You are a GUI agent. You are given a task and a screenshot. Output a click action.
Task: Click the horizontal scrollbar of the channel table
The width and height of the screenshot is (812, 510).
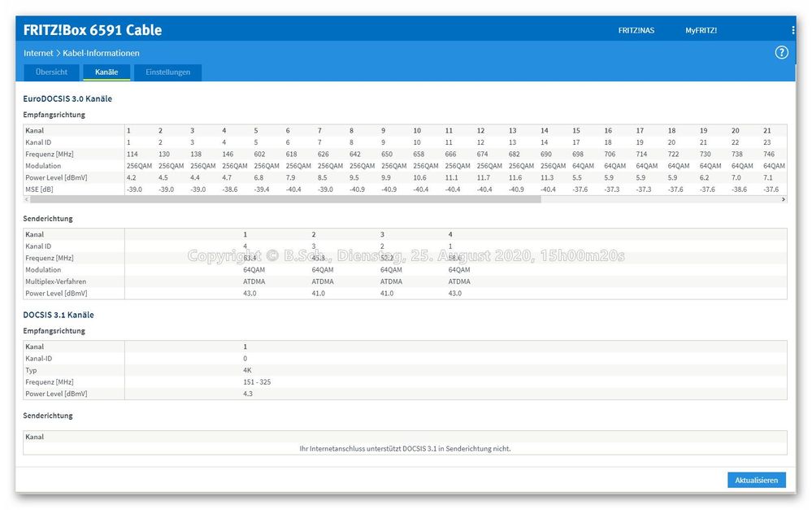284,199
